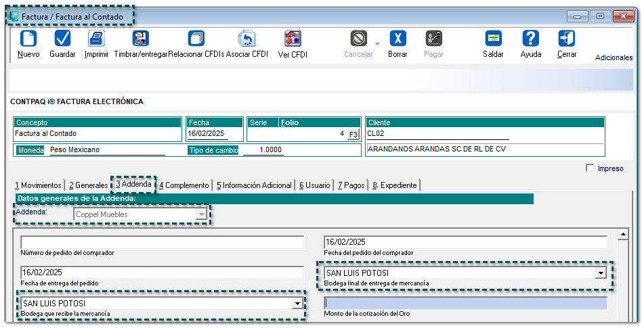644x328 pixels.
Task: Open Ver CFDI viewer
Action: pos(293,39)
